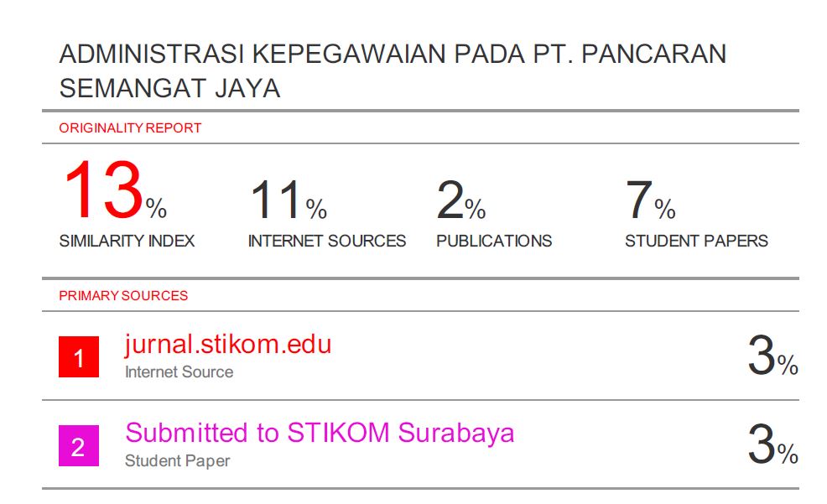
Task: Click the ORIGINALITY REPORT section heading
Action: pyautogui.click(x=130, y=128)
